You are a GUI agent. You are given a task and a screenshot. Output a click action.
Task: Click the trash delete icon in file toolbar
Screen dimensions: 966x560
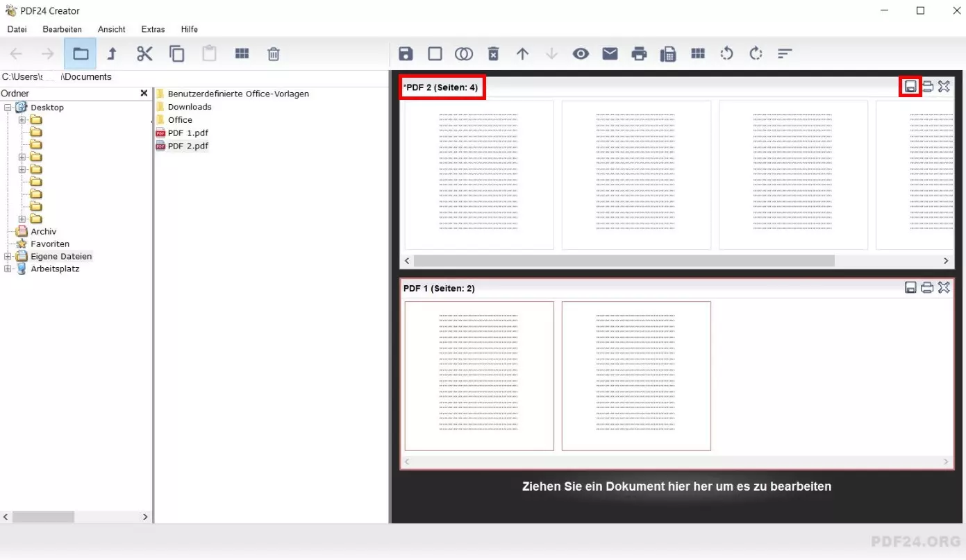(x=274, y=54)
